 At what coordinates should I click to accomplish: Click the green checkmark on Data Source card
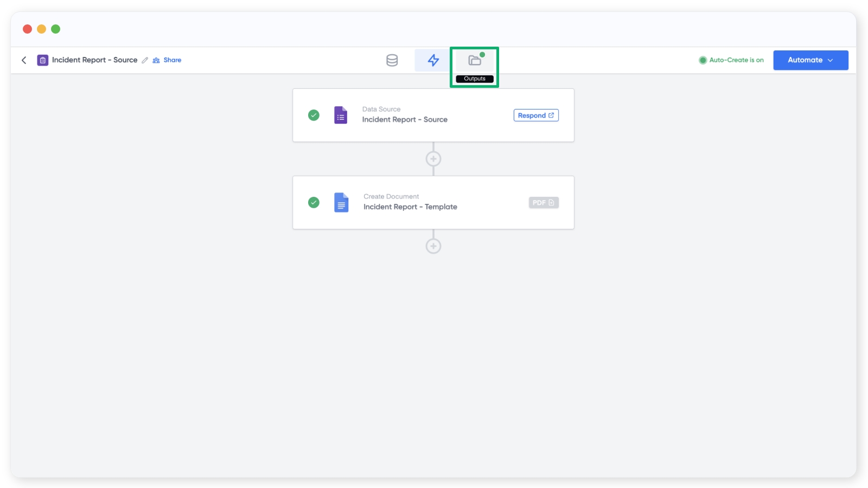click(314, 115)
